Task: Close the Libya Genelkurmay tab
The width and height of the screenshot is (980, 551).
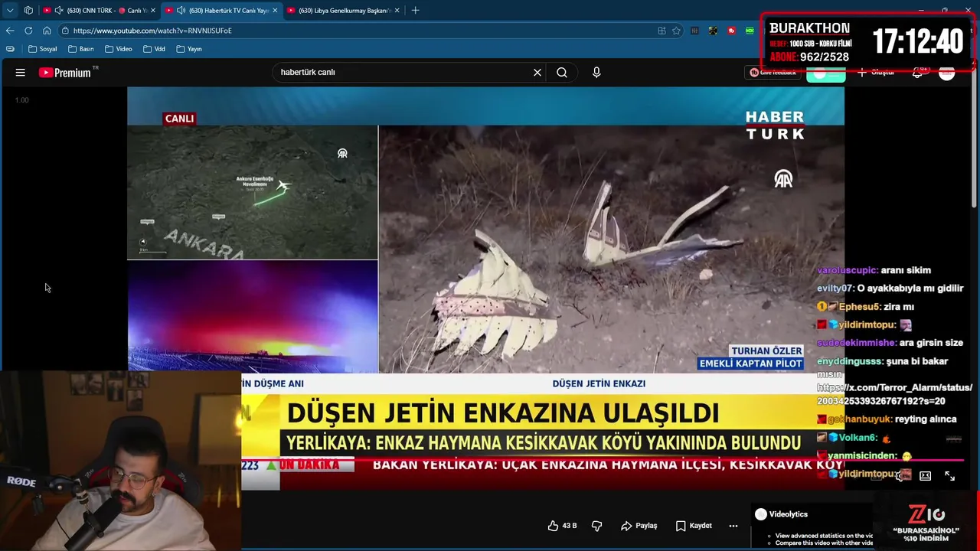Action: 397,11
